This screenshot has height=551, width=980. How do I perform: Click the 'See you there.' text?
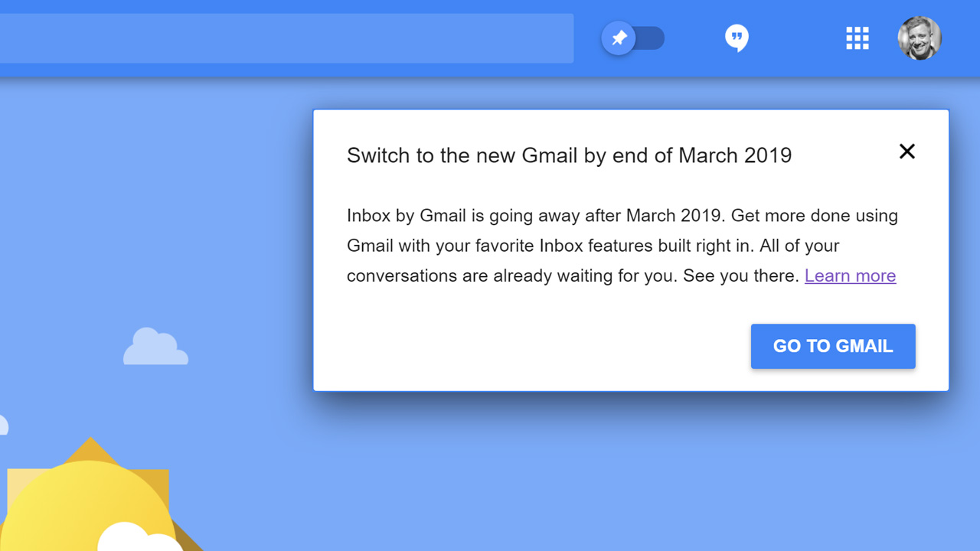point(740,275)
